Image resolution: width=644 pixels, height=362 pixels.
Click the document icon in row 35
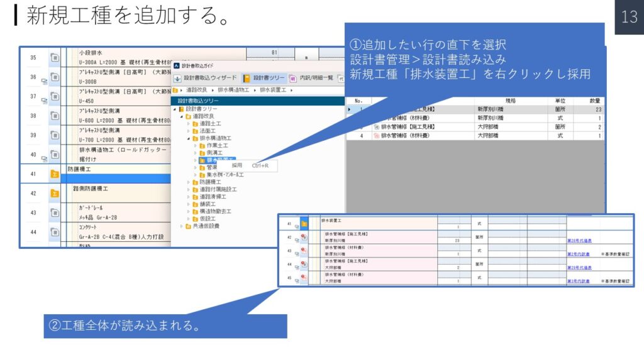click(x=55, y=58)
